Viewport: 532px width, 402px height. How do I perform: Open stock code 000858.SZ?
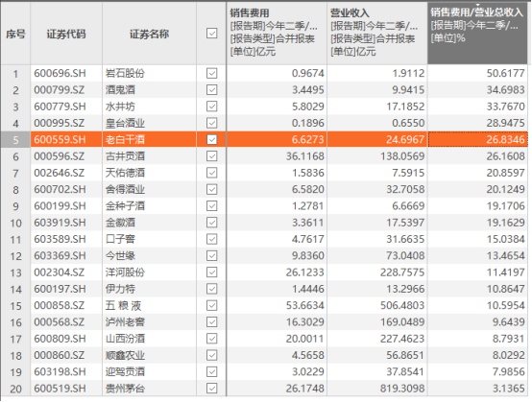59,305
